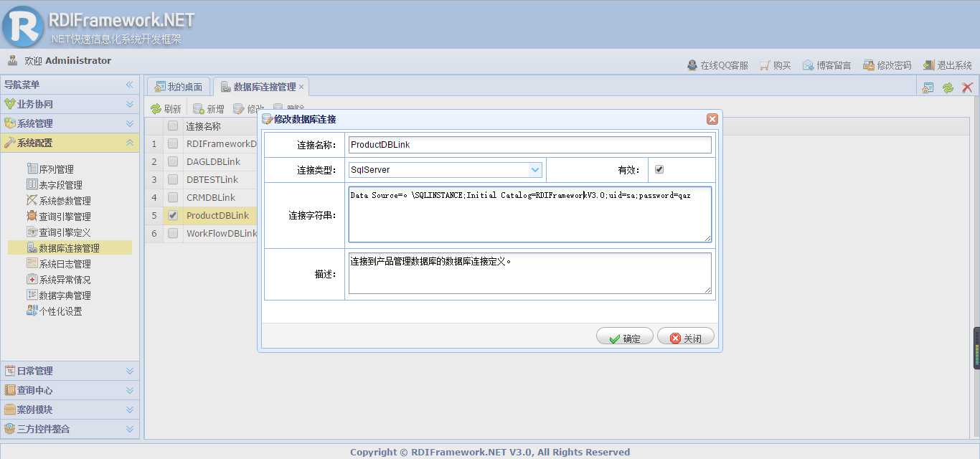Viewport: 980px width, 459px height.
Task: Open 系统异常情况 in the sidebar
Action: (x=59, y=280)
